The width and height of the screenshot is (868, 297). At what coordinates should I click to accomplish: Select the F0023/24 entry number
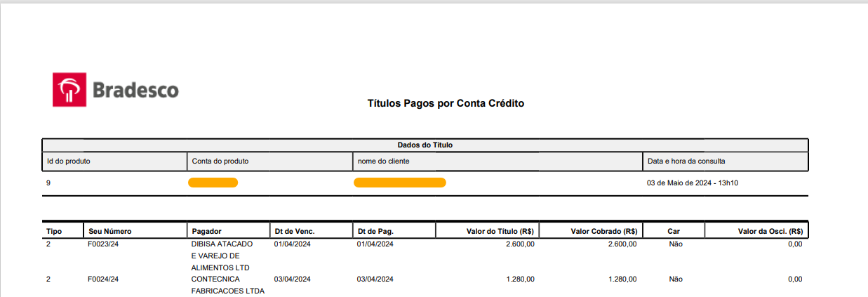[x=104, y=244]
